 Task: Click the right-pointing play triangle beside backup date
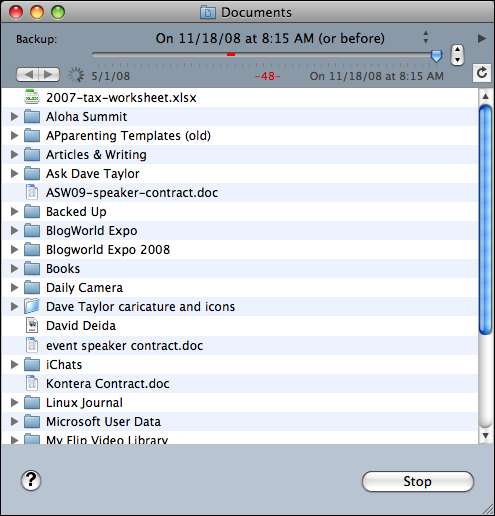click(481, 38)
